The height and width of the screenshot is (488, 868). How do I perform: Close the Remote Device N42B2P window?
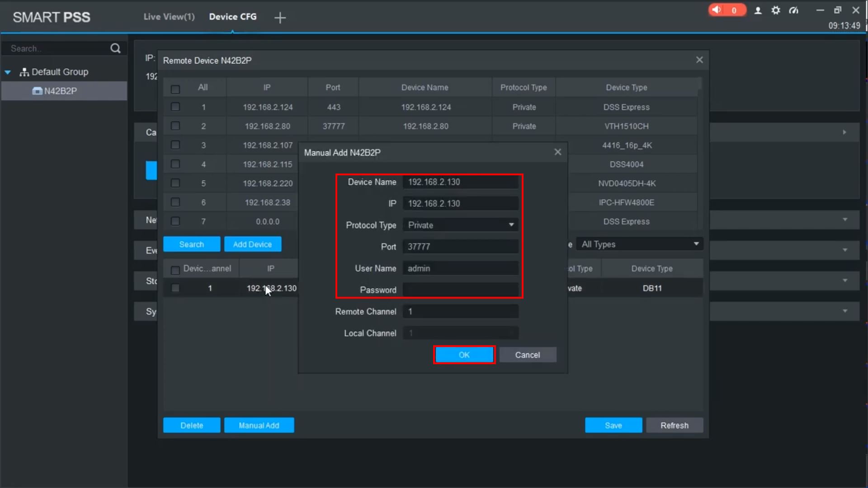pos(699,60)
